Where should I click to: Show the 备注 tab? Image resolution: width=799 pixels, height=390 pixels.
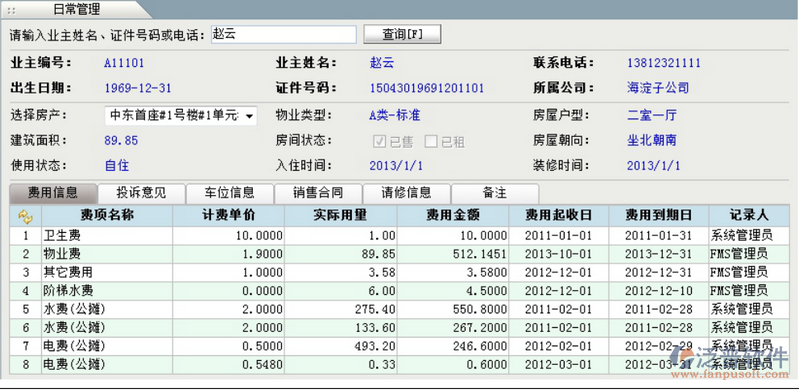pos(494,193)
